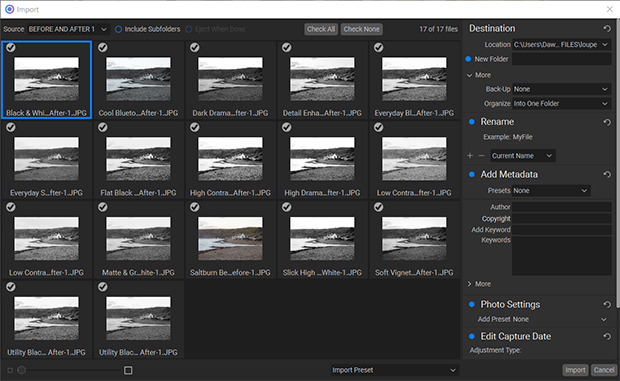The width and height of the screenshot is (620, 381).
Task: Select the Slick High ...White-1.JPG thumbnail
Action: pos(322,240)
